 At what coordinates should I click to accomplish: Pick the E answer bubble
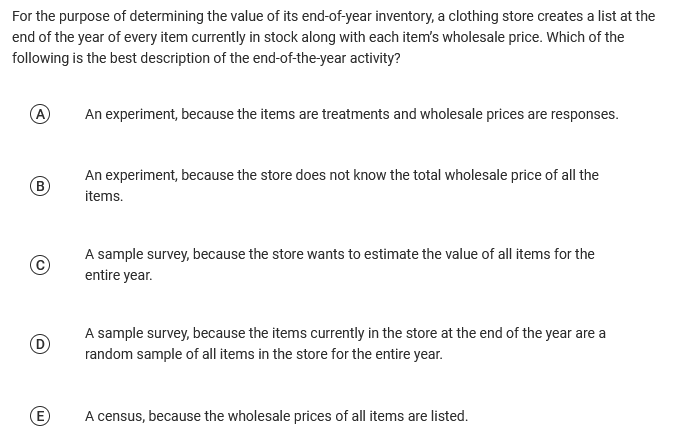pos(41,416)
